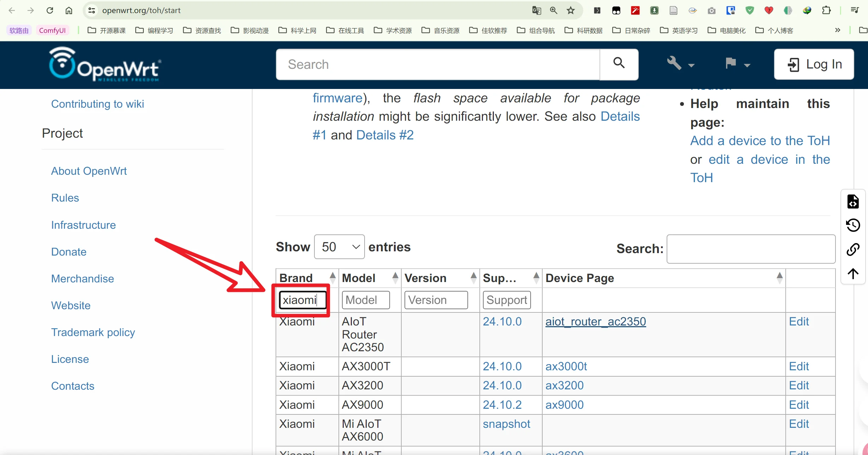Click the Support filter field

pyautogui.click(x=507, y=300)
